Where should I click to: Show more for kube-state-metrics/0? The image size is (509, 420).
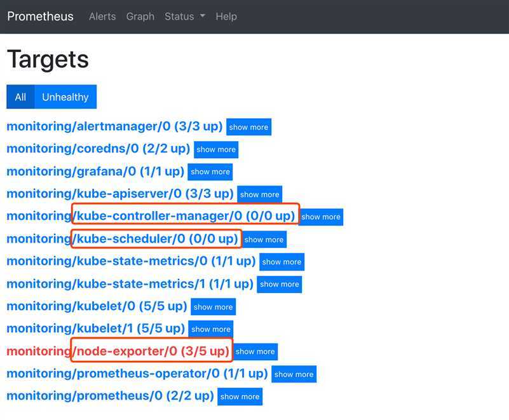pos(282,262)
